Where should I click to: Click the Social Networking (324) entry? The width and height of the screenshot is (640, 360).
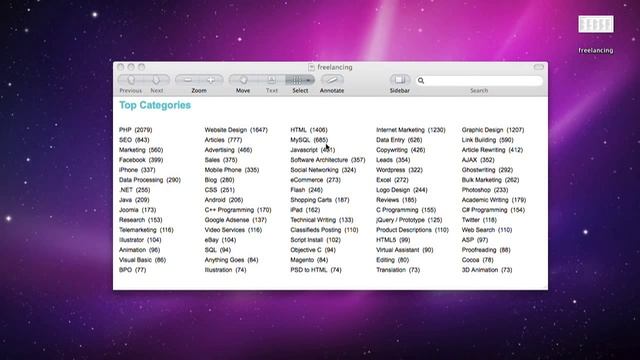(323, 170)
